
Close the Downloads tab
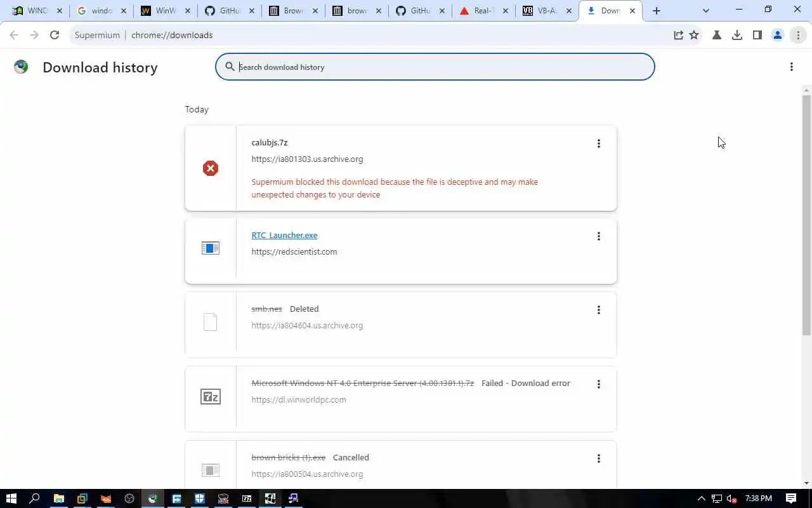click(632, 11)
